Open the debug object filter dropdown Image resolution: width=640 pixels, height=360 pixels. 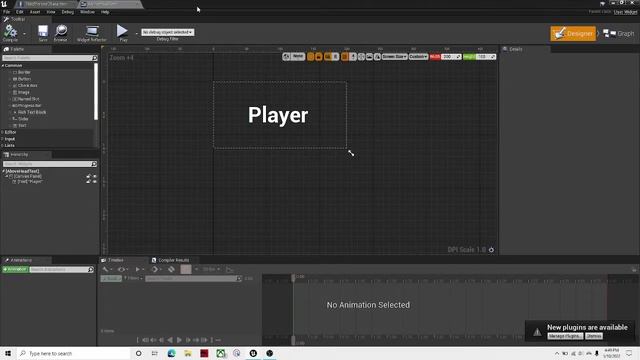[167, 32]
